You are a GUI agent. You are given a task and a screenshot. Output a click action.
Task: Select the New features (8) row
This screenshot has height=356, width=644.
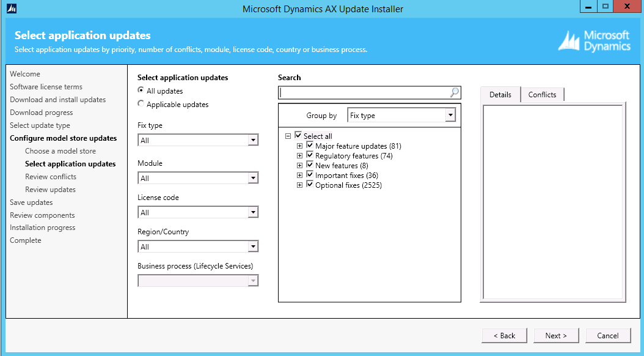(342, 165)
